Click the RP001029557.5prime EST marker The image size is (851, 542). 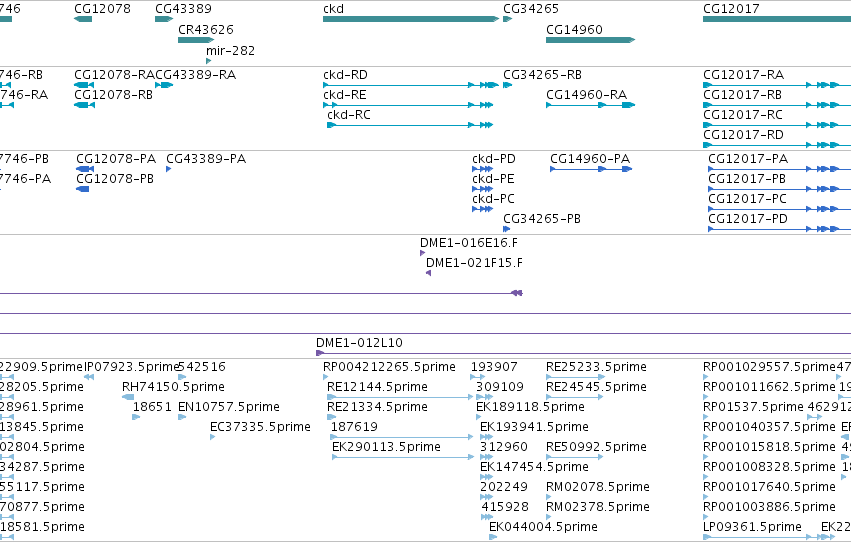705,377
